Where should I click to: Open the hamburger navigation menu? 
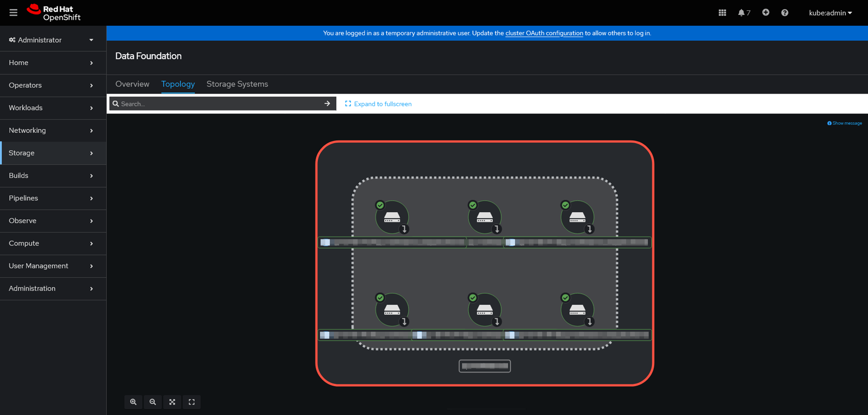[13, 13]
